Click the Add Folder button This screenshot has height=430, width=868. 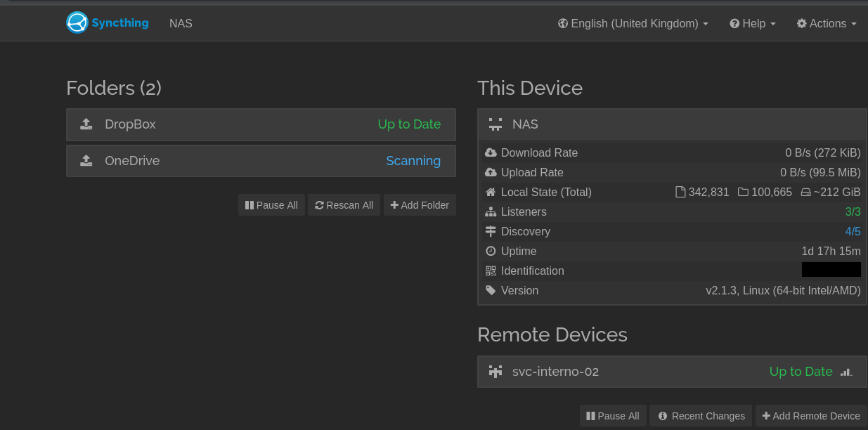(x=420, y=205)
